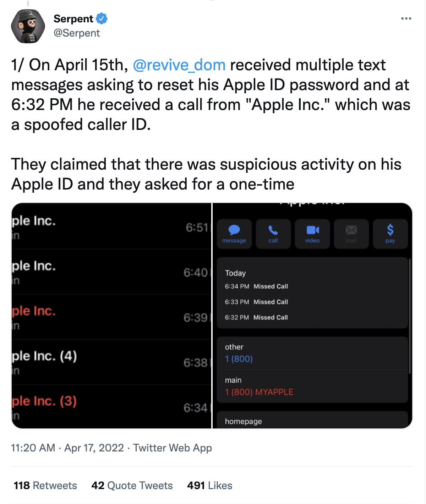Tap the call icon for Apple Inc.
The image size is (426, 504).
(x=273, y=233)
